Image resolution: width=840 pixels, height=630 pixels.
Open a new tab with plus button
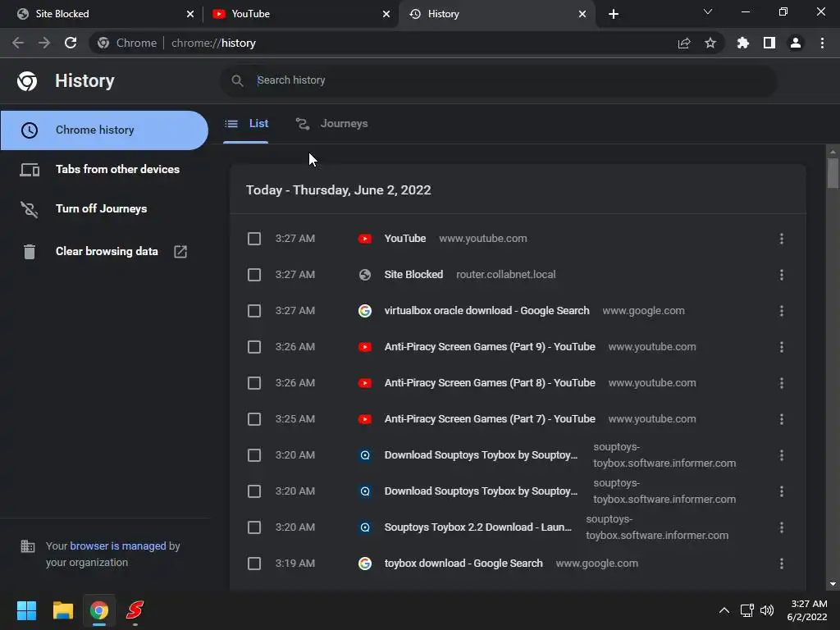(614, 14)
